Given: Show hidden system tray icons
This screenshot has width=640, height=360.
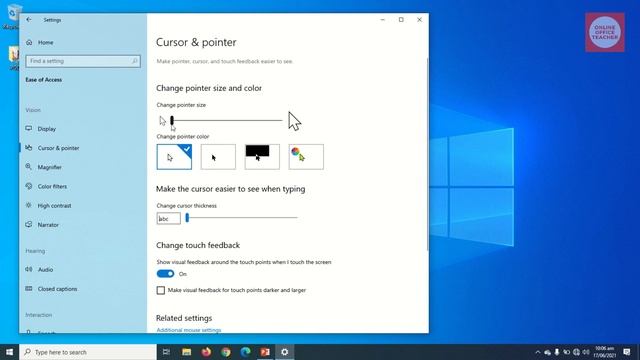Looking at the screenshot, I should 538,352.
